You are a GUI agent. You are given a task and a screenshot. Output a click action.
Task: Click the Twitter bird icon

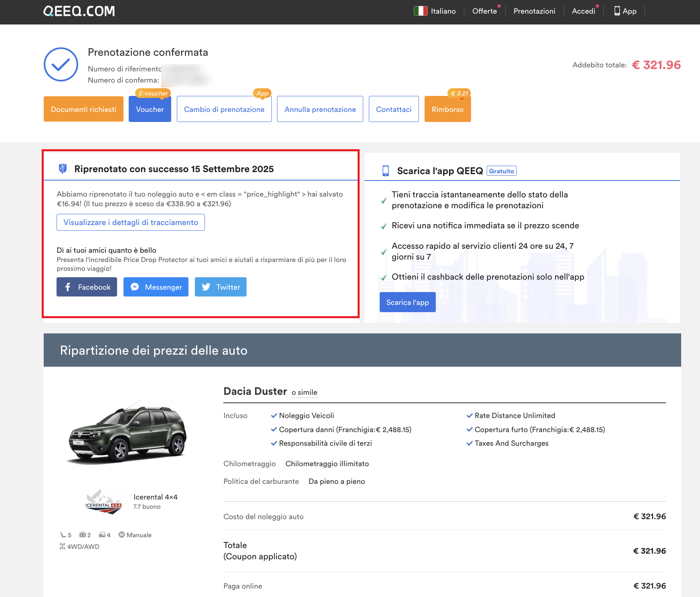[x=206, y=287]
